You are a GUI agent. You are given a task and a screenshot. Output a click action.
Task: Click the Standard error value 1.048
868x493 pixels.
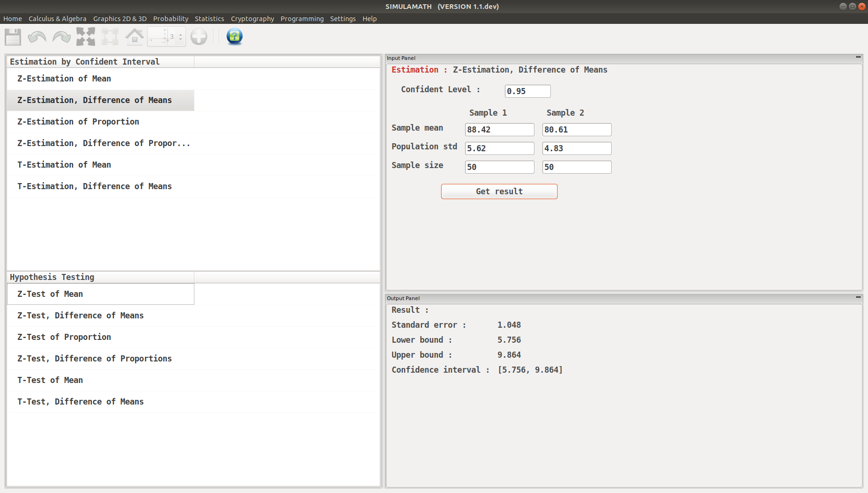tap(509, 325)
